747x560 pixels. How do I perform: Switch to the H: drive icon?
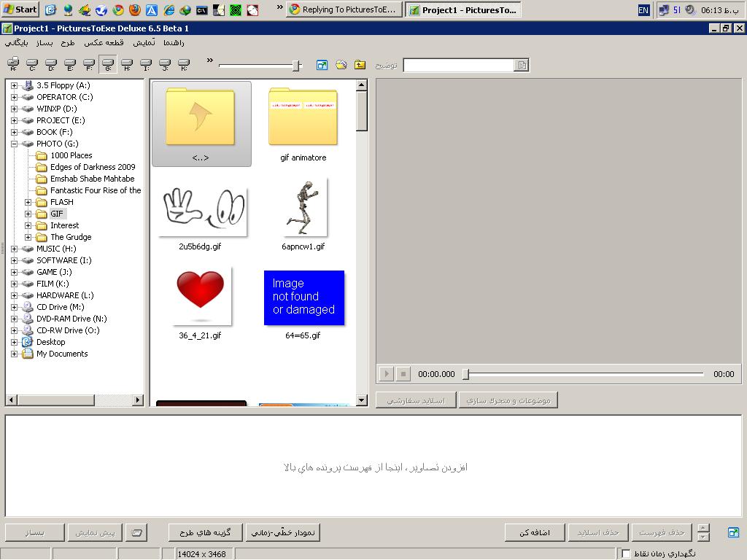pos(127,65)
